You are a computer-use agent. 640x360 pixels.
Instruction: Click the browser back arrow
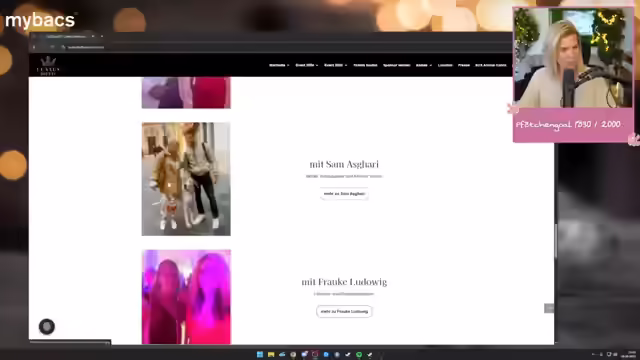pyautogui.click(x=34, y=47)
